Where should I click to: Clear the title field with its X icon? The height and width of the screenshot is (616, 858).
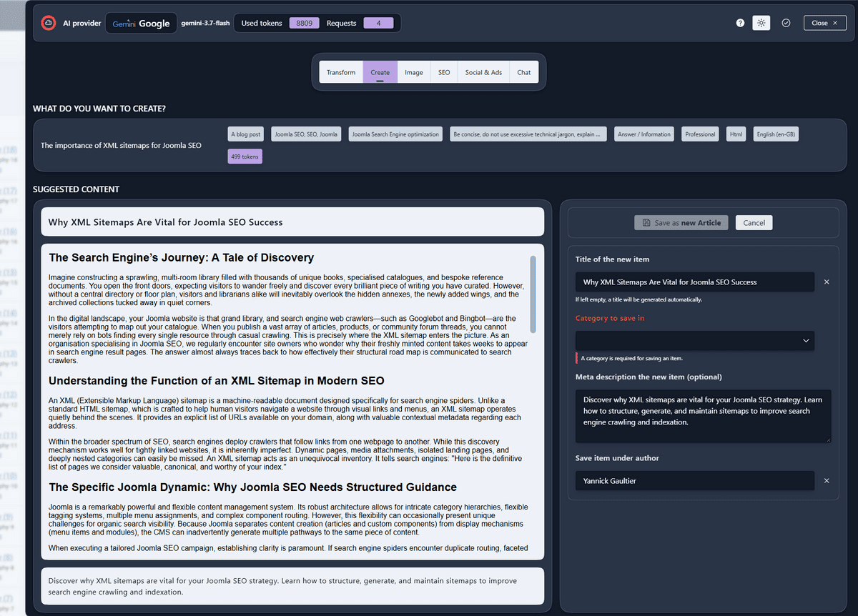pyautogui.click(x=827, y=282)
